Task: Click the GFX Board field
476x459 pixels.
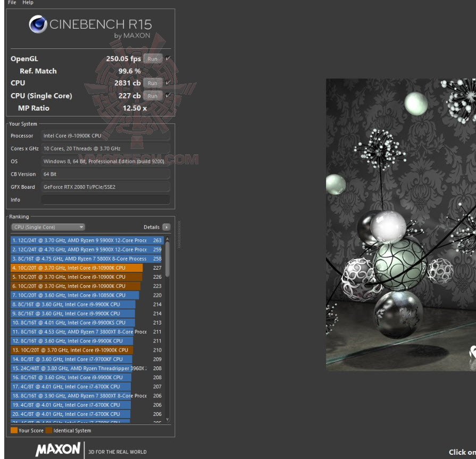Action: coord(105,187)
